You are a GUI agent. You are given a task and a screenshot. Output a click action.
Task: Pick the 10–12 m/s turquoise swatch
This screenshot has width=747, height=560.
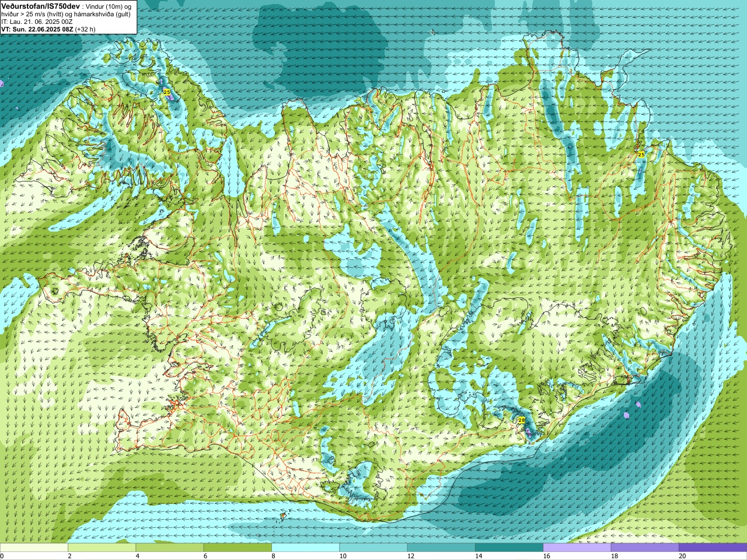tap(373, 548)
